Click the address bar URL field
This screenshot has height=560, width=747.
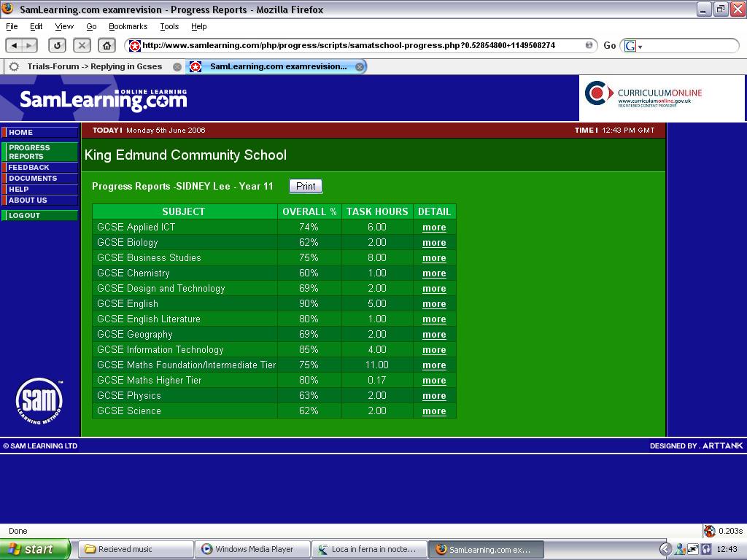[x=362, y=46]
